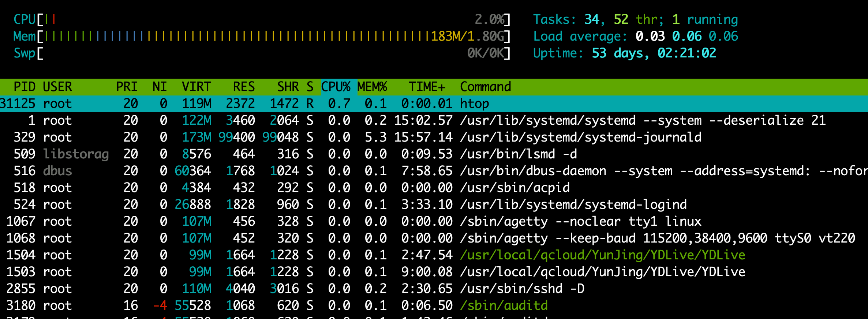The height and width of the screenshot is (319, 868).
Task: Click the TIME+ column header
Action: point(427,87)
